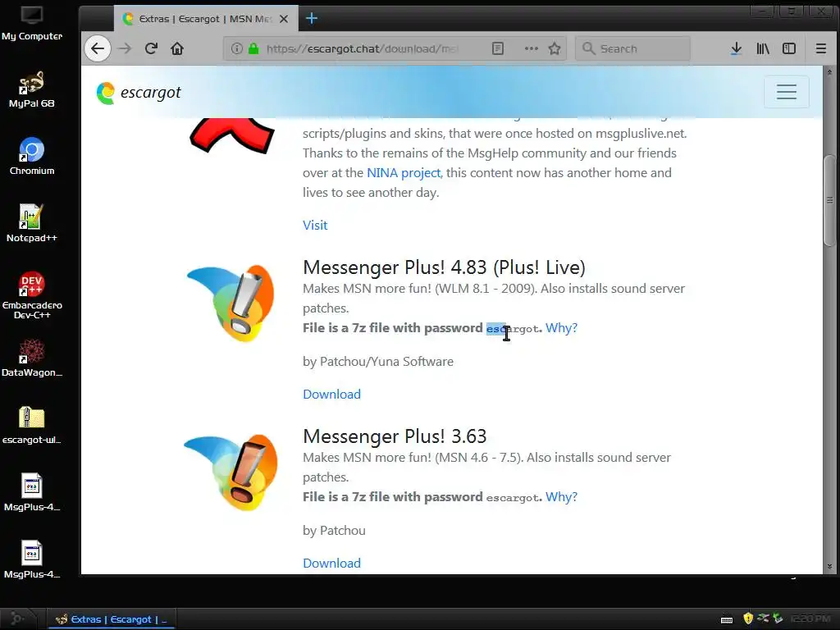Click the green padlock security icon
Image resolution: width=840 pixels, height=630 pixels.
point(253,48)
